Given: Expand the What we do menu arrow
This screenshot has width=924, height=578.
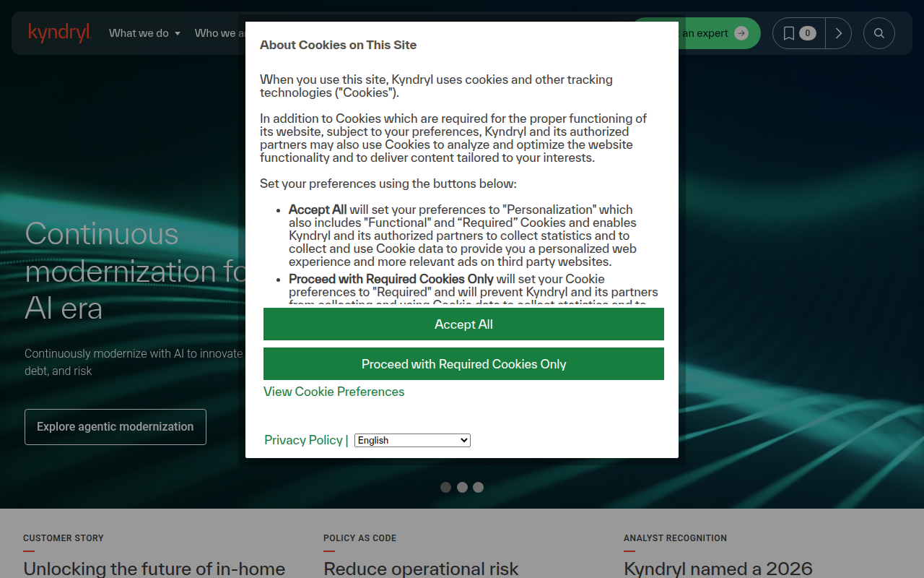Looking at the screenshot, I should click(178, 33).
